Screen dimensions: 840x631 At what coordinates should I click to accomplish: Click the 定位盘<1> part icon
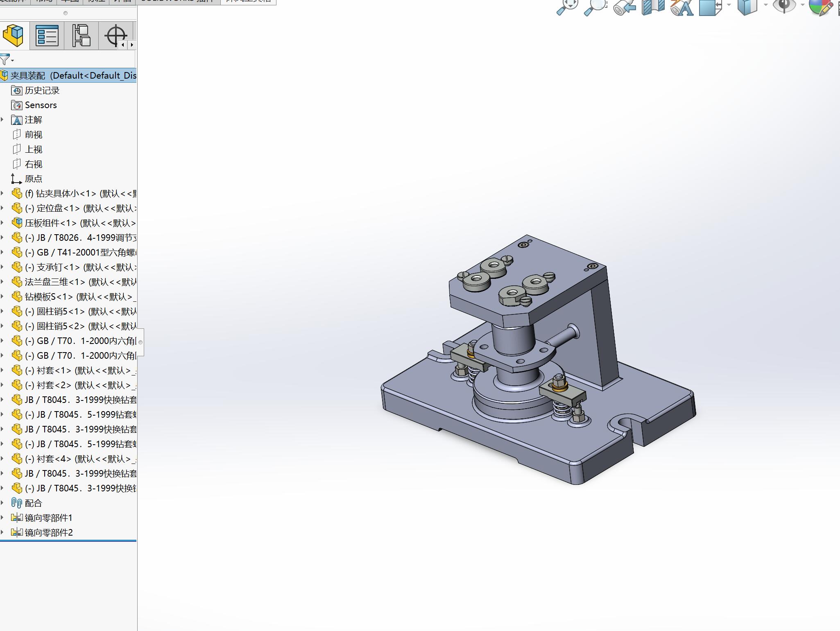[x=17, y=208]
